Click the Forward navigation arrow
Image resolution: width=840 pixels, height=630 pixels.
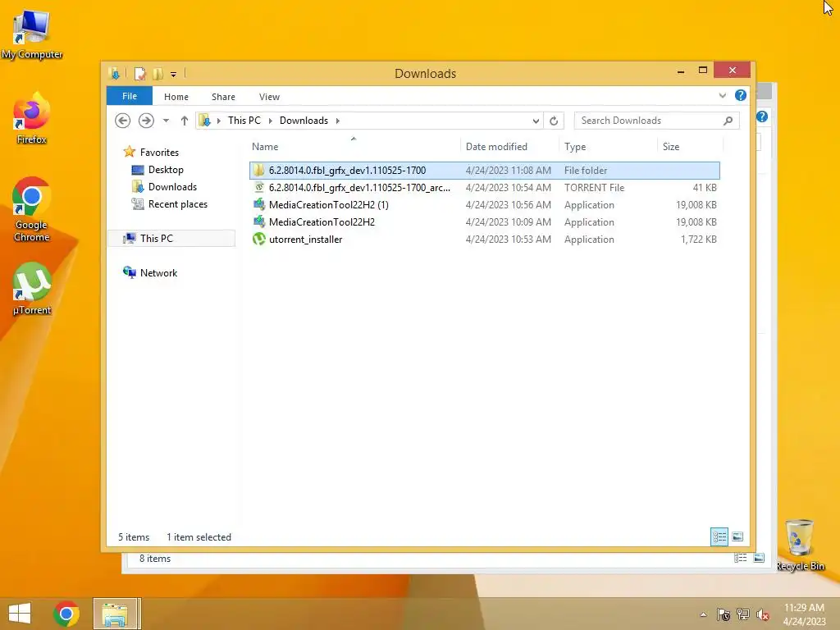pyautogui.click(x=146, y=121)
